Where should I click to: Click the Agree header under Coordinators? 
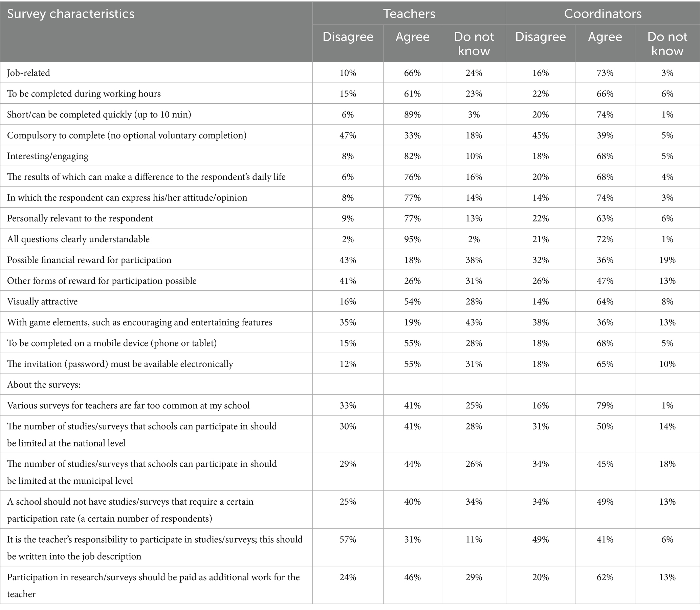(605, 37)
